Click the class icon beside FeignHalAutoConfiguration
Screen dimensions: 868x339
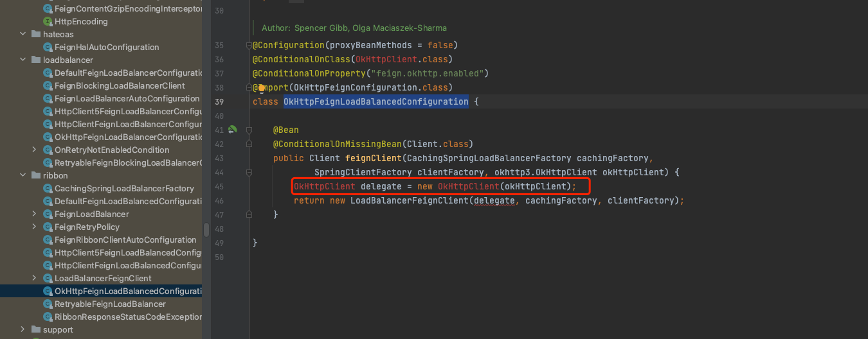pos(48,48)
